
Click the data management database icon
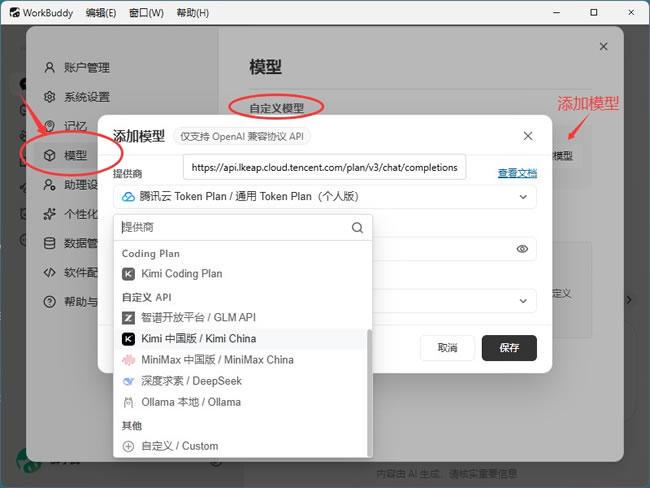point(50,243)
